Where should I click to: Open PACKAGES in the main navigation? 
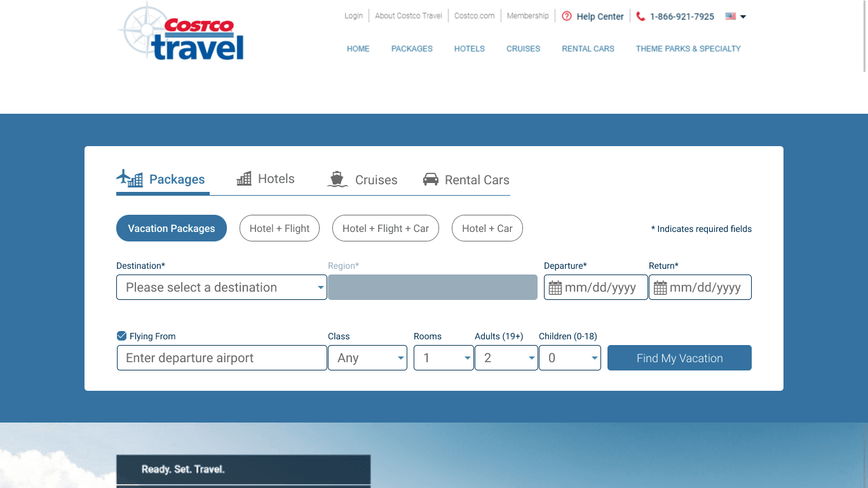point(412,48)
